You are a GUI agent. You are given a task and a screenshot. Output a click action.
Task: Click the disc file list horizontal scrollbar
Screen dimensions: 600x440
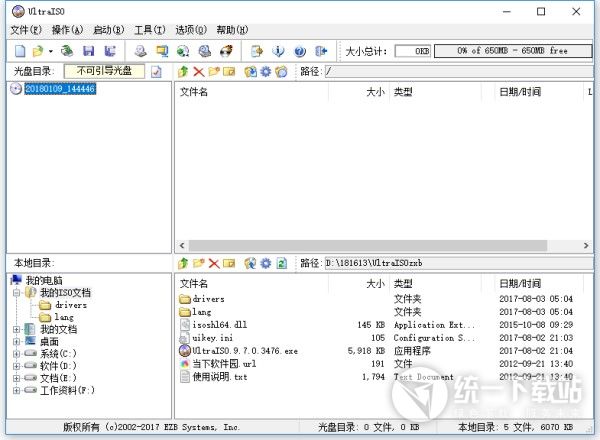(368, 246)
